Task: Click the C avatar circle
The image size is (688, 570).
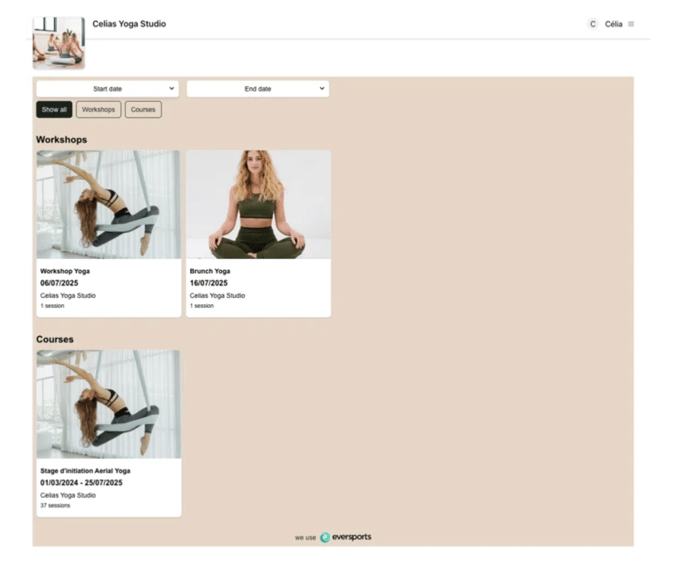Action: [593, 24]
